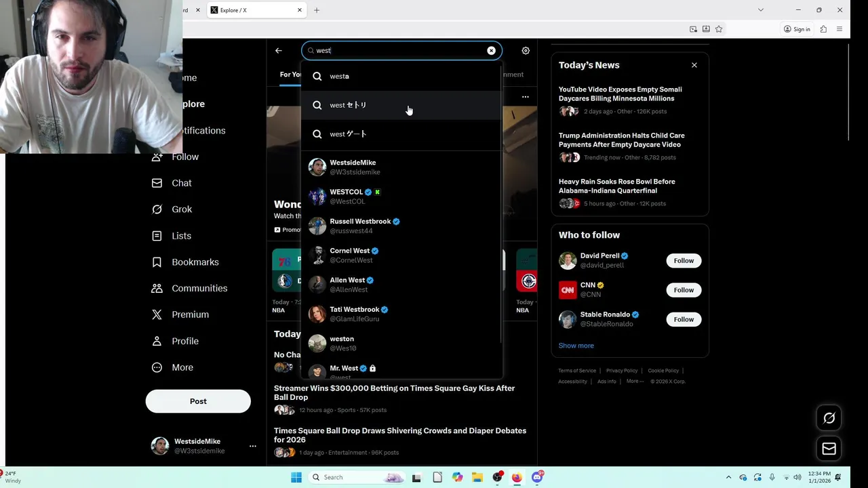868x488 pixels.
Task: Click browser Sign in button
Action: (x=797, y=29)
